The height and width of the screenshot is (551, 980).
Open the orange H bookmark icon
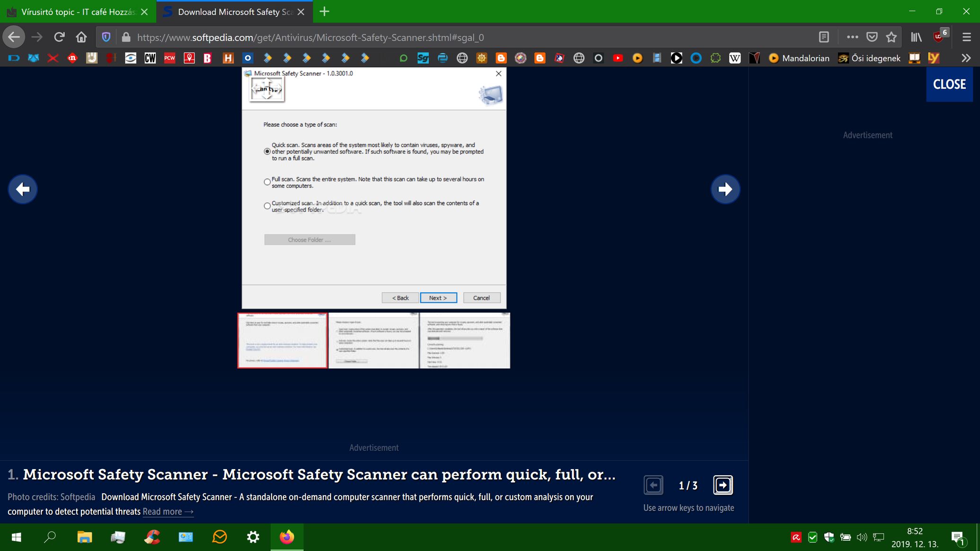tap(228, 58)
